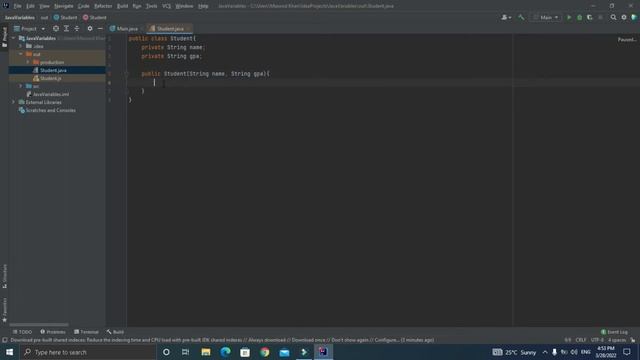Build project using hammer icon
The width and height of the screenshot is (640, 360).
click(521, 18)
